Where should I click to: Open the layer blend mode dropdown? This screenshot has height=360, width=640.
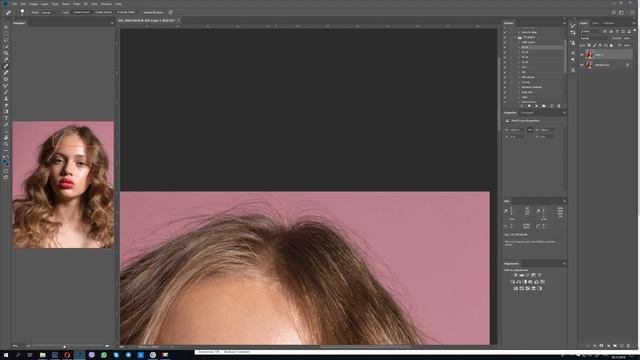pos(595,38)
